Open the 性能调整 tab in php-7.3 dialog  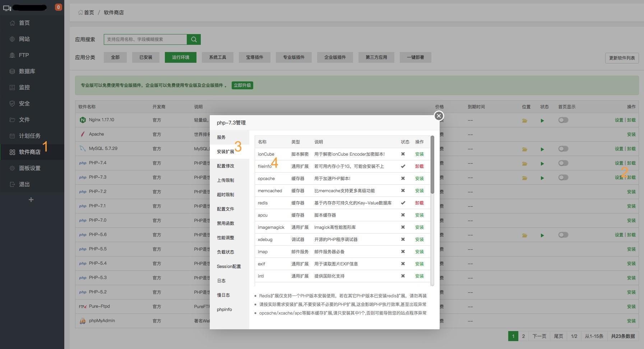(x=230, y=238)
